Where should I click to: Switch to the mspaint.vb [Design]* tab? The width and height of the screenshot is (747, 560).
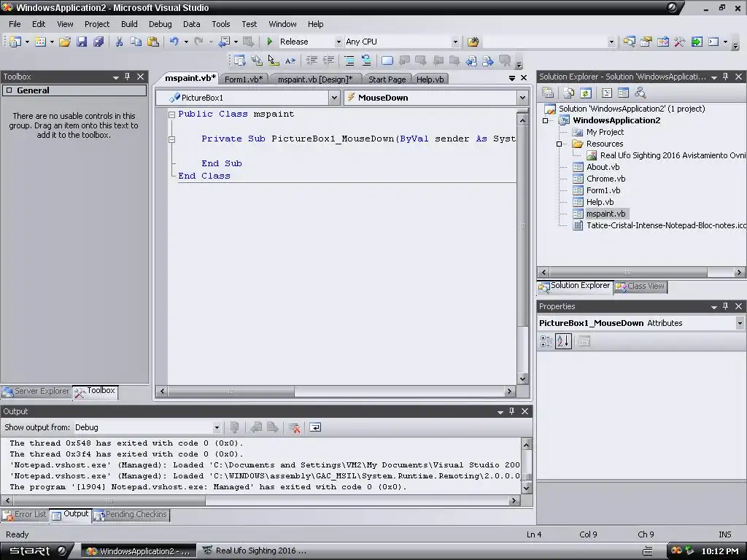click(x=315, y=79)
